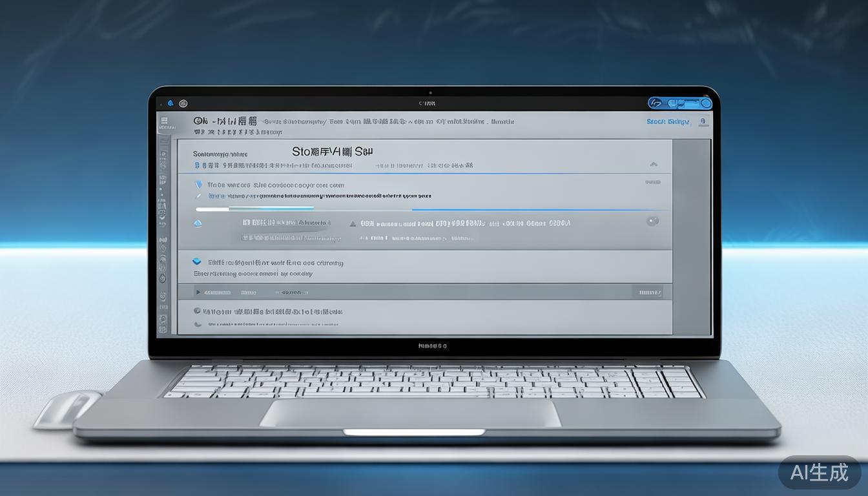Expand the dark bar using play triangle

[x=198, y=293]
